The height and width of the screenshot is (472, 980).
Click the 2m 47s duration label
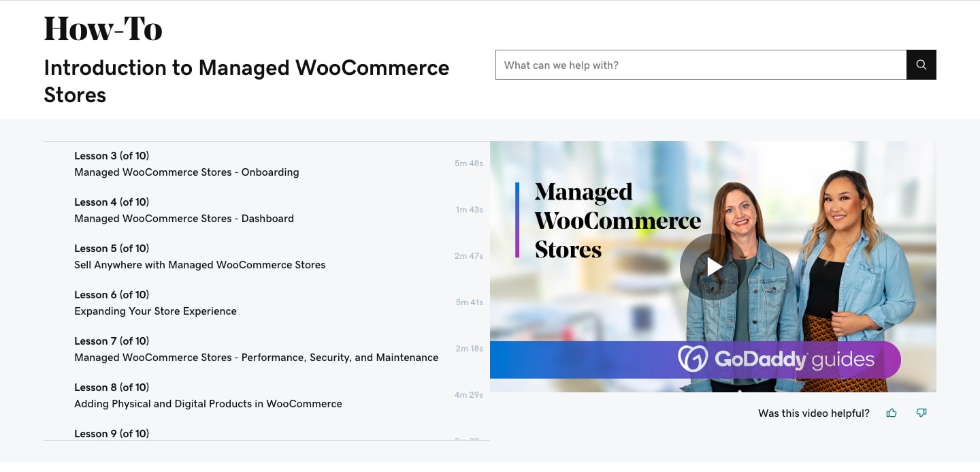coord(469,256)
